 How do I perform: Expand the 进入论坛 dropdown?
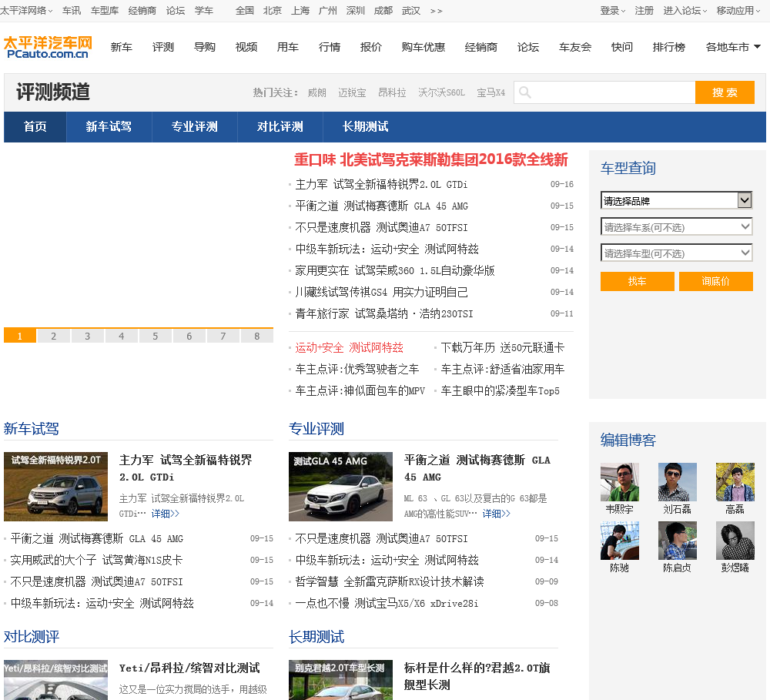click(x=685, y=11)
